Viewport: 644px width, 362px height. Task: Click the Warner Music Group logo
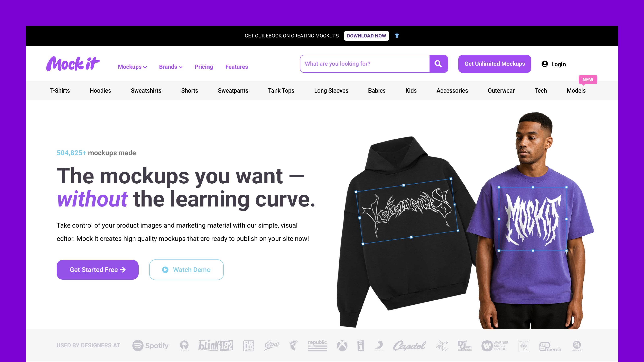tap(495, 346)
